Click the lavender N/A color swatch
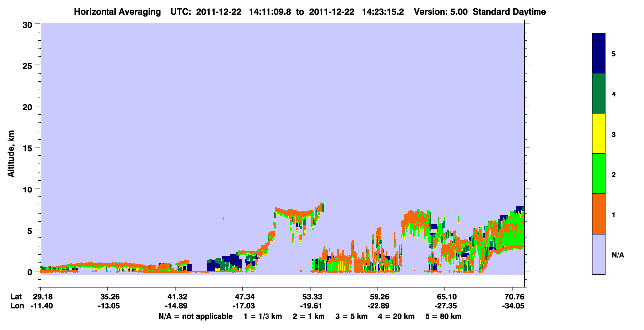Screen dimensions: 644x330 (x=599, y=254)
